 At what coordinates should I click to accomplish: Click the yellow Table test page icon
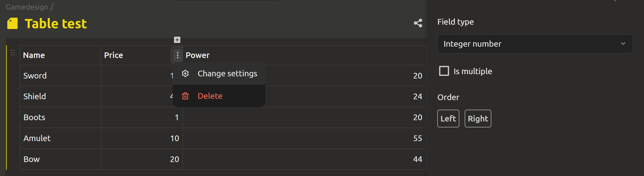pyautogui.click(x=12, y=24)
